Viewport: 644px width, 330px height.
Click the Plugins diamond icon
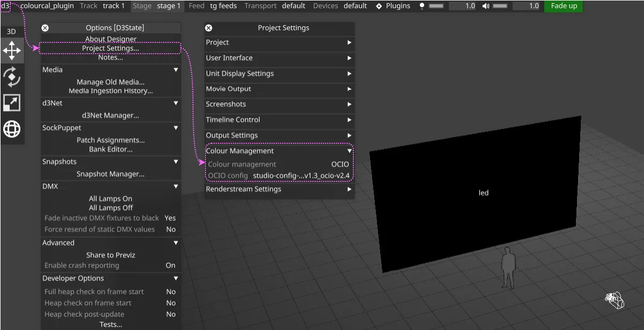coord(379,6)
